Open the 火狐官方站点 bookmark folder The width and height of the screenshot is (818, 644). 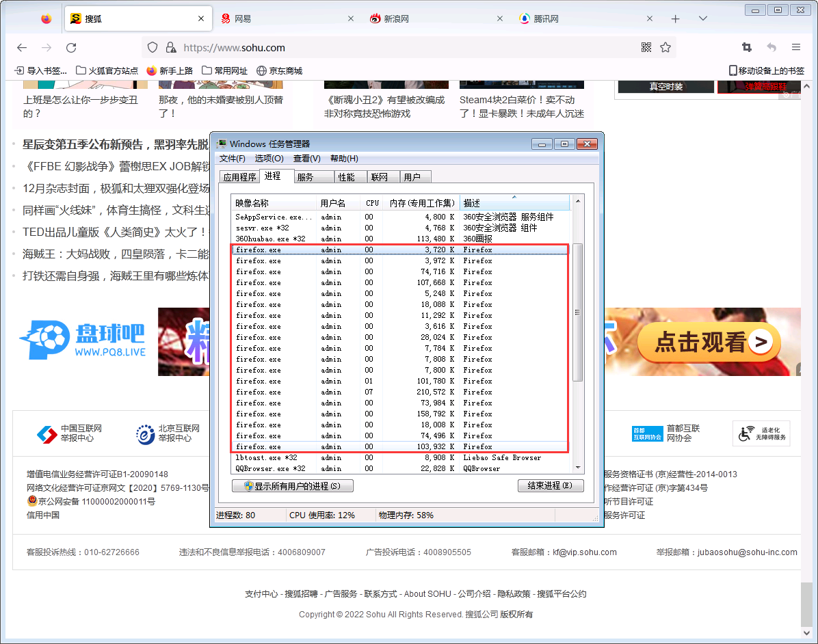point(107,70)
